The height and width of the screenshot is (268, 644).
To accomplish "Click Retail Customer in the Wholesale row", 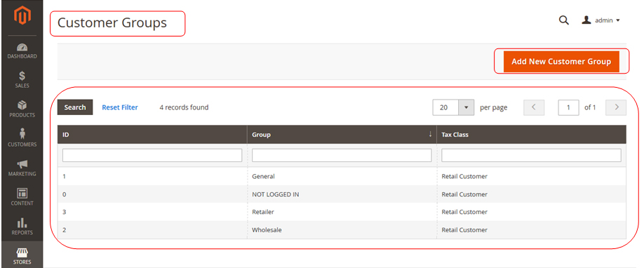I will point(464,230).
